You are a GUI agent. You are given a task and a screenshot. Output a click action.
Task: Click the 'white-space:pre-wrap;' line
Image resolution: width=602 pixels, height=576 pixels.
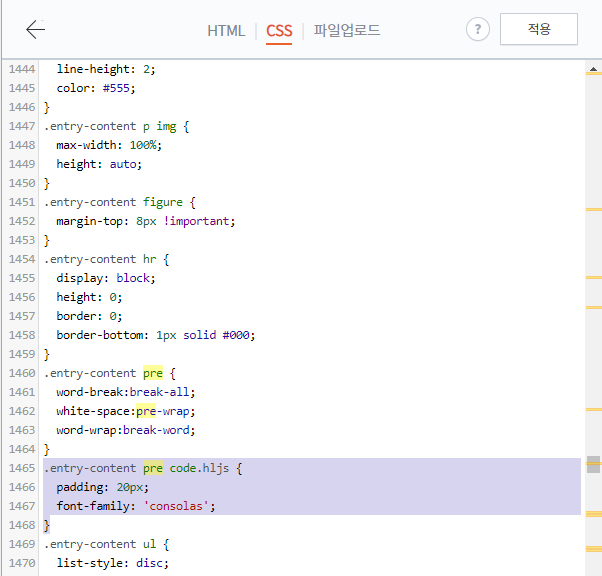click(x=126, y=411)
